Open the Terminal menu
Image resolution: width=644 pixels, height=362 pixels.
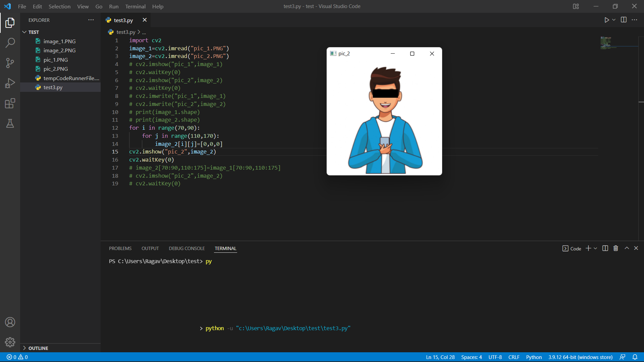[135, 6]
